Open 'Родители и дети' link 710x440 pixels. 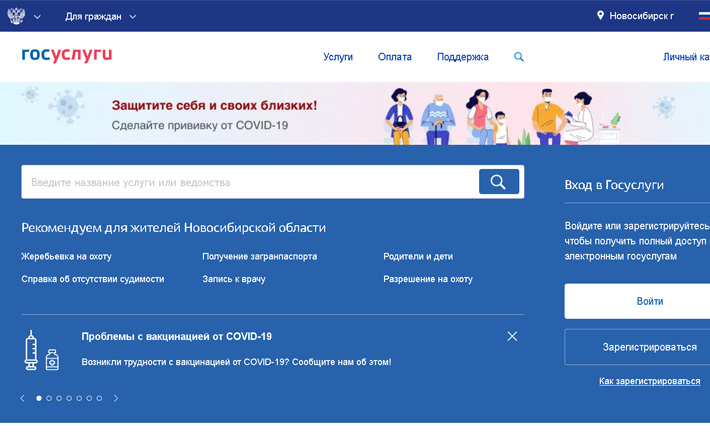coord(418,256)
